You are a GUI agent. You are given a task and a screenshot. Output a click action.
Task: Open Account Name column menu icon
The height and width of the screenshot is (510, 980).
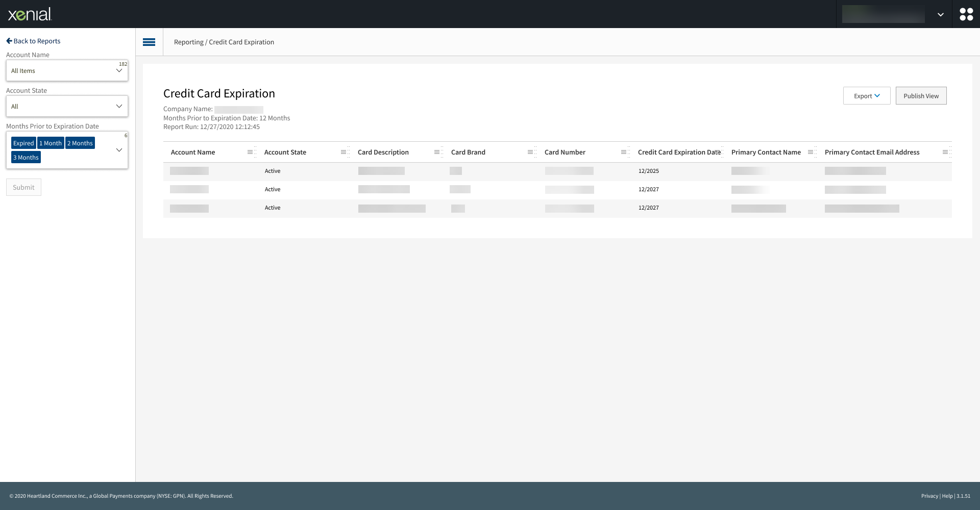point(250,152)
